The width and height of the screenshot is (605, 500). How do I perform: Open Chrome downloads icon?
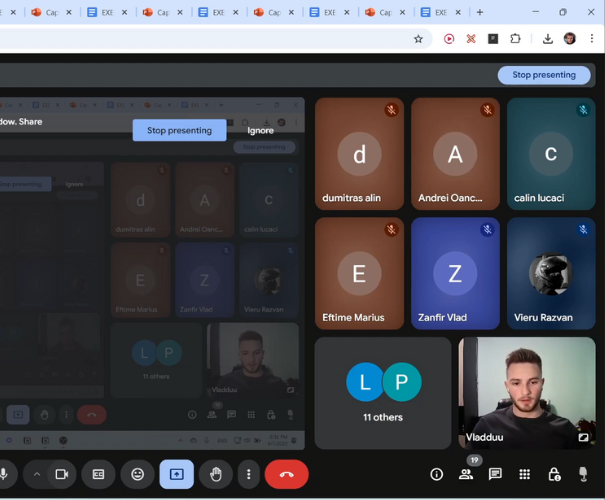[548, 39]
